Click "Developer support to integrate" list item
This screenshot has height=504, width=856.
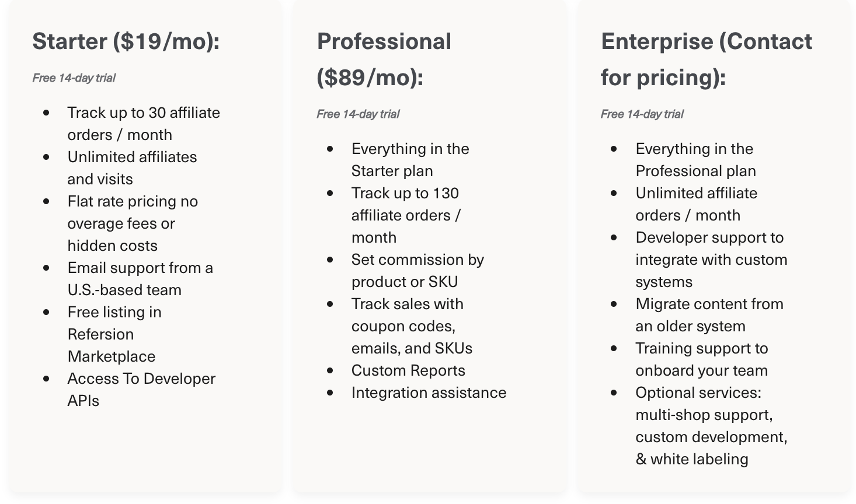coord(711,260)
